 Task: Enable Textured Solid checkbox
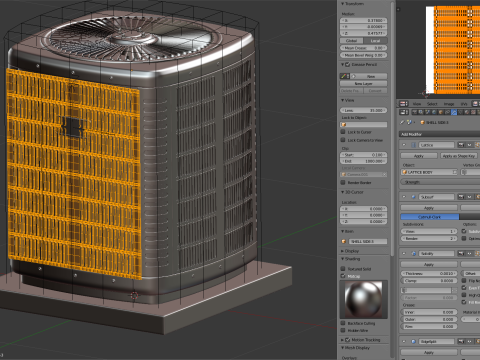pos(343,269)
